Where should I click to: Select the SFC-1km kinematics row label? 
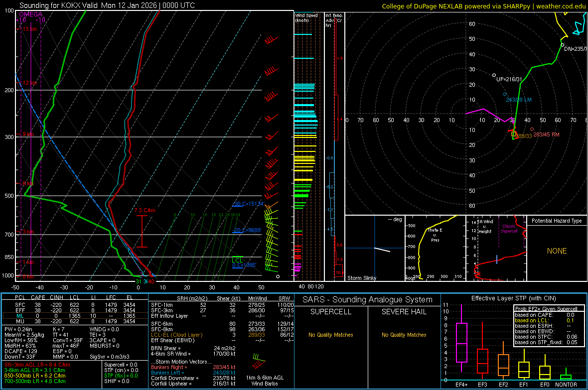(x=162, y=305)
